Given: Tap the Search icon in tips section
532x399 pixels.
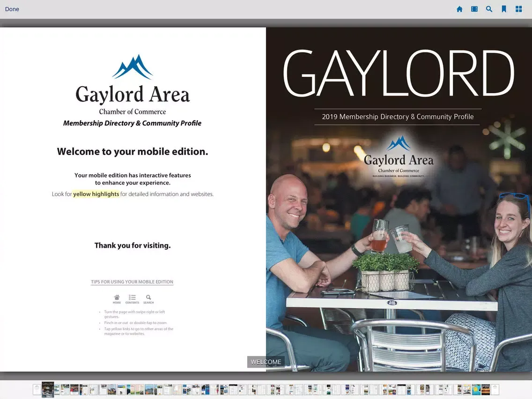Looking at the screenshot, I should point(148,299).
